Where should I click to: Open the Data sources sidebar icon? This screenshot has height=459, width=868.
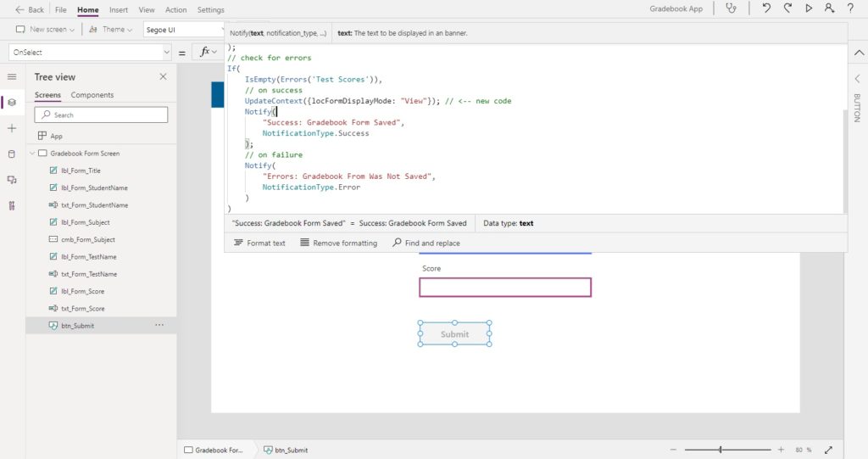[12, 154]
